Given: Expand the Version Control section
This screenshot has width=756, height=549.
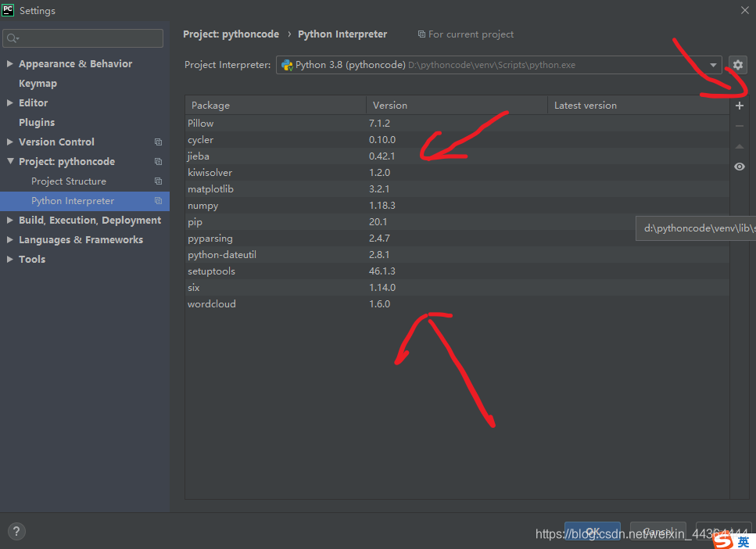Looking at the screenshot, I should coord(9,142).
